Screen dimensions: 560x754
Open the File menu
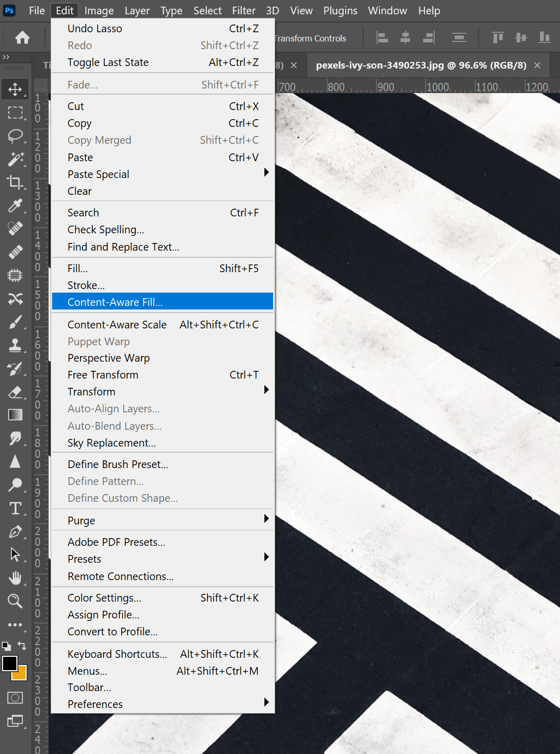click(x=37, y=10)
